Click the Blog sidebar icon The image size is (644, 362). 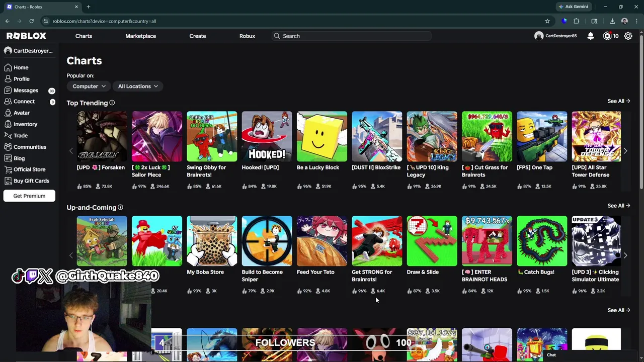[x=8, y=158]
